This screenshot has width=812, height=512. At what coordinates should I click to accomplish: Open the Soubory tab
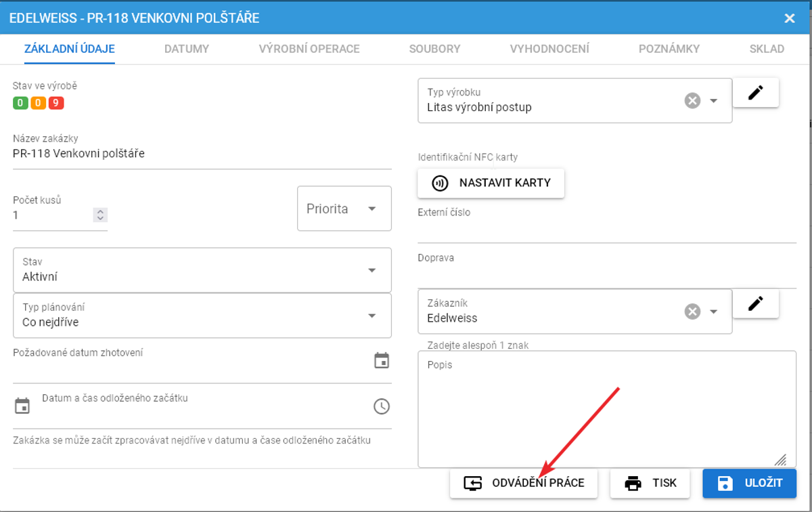coord(434,49)
